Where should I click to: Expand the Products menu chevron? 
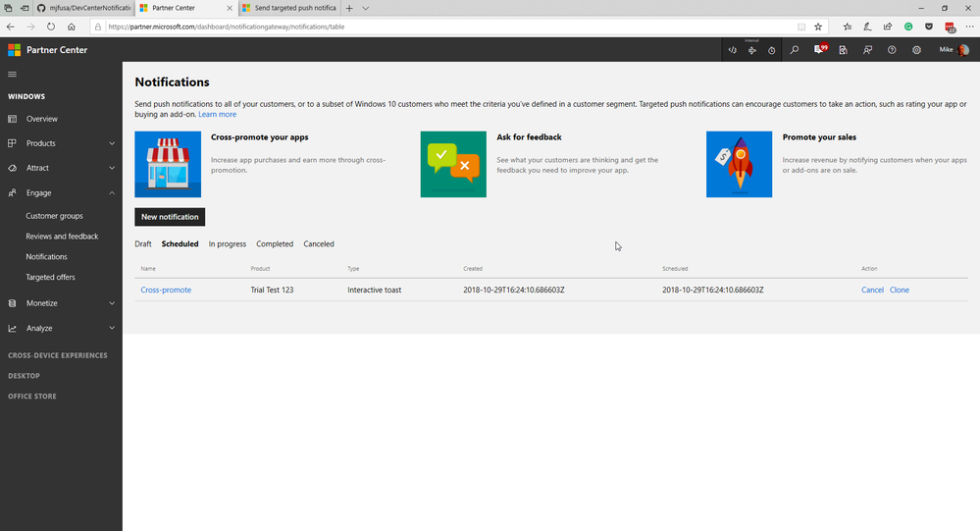pos(112,143)
